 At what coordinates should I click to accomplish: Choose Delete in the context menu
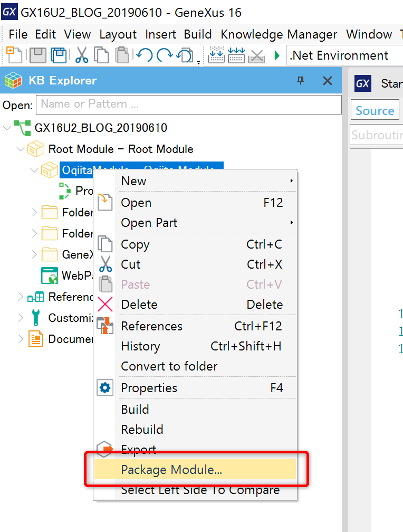(195, 305)
